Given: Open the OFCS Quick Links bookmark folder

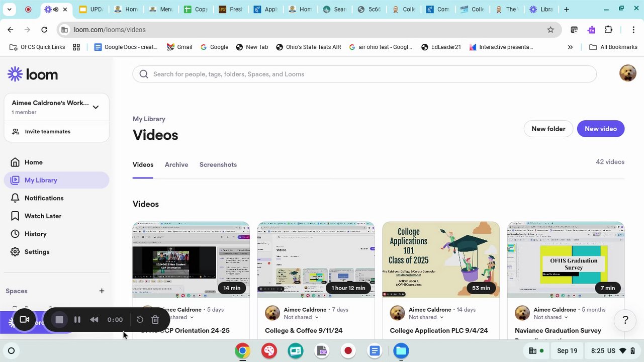Looking at the screenshot, I should 37,47.
